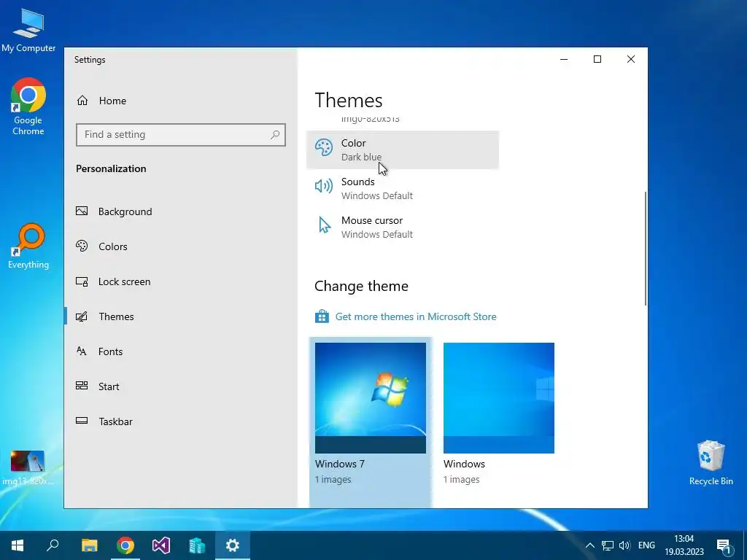747x560 pixels.
Task: Get more themes in Microsoft Store
Action: coord(415,316)
